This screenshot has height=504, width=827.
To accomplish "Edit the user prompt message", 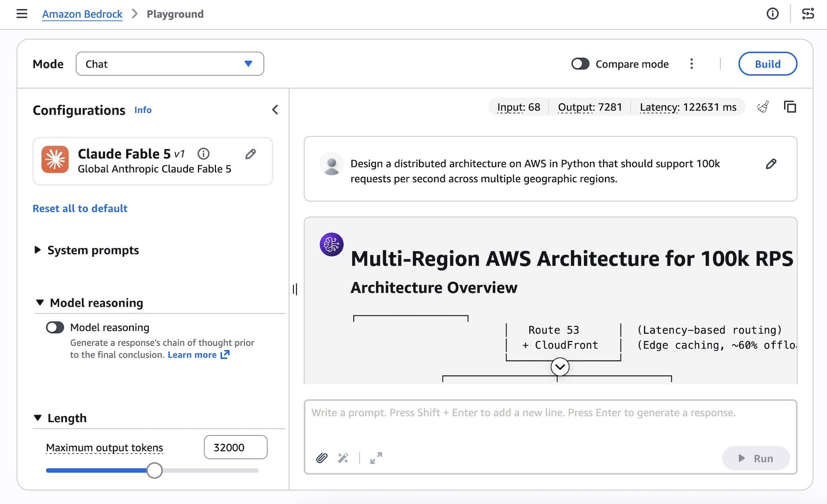I will coord(771,164).
